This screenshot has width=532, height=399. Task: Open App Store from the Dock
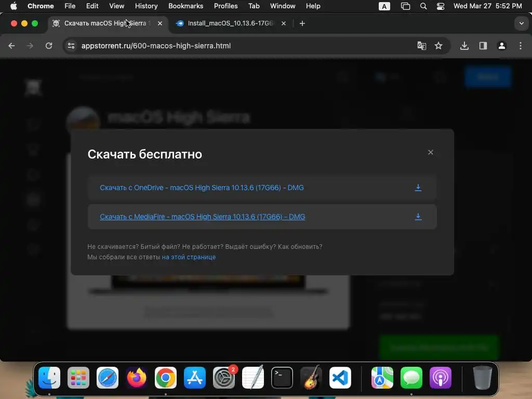coord(195,378)
